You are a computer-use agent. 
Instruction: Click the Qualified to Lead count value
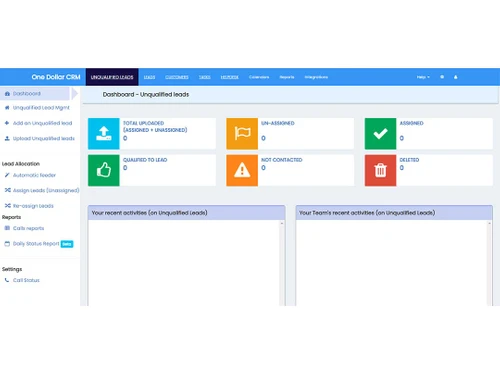(125, 168)
